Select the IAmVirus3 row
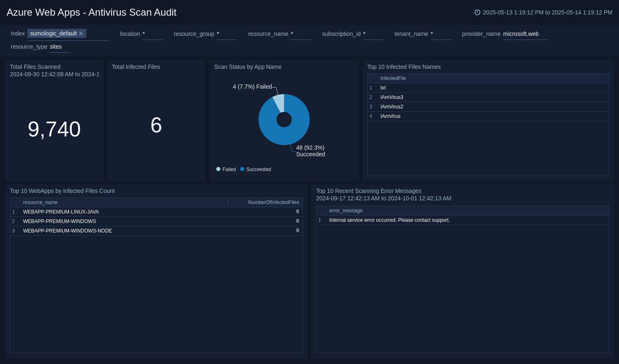This screenshot has height=364, width=619. [488, 97]
